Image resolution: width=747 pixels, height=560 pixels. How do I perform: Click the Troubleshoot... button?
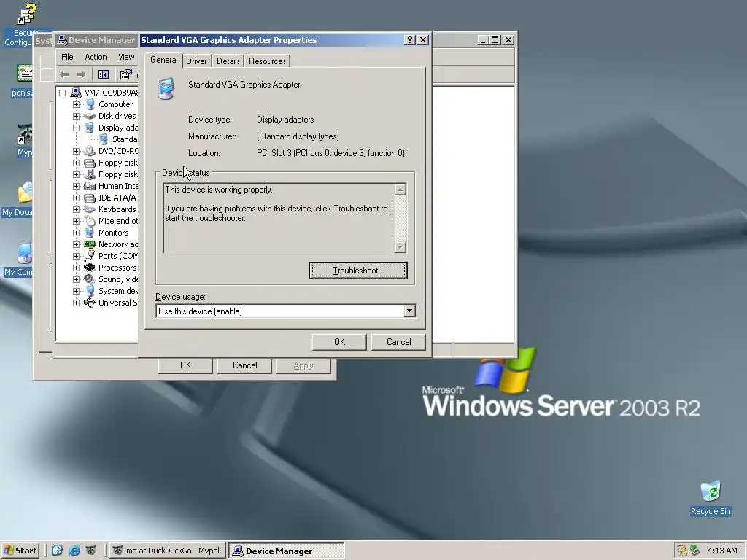click(x=358, y=271)
